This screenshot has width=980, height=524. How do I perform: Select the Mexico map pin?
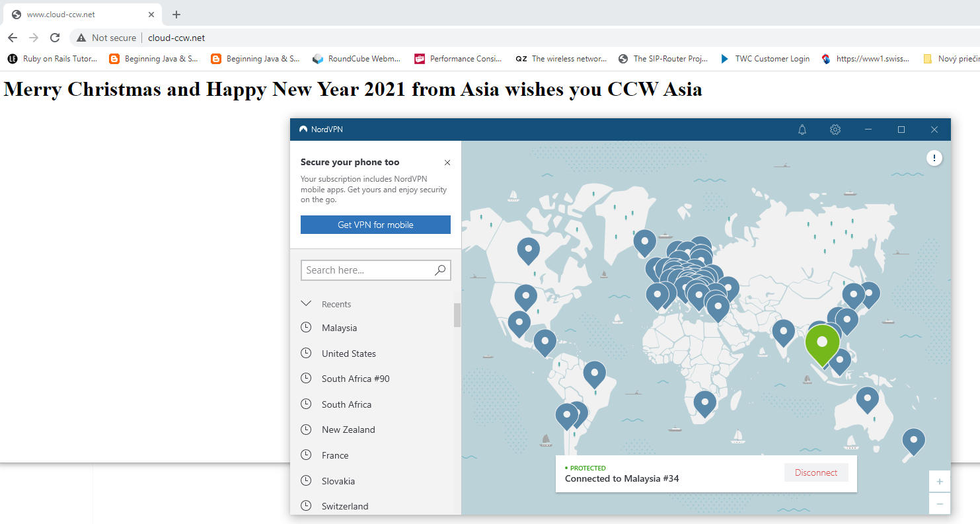(519, 324)
